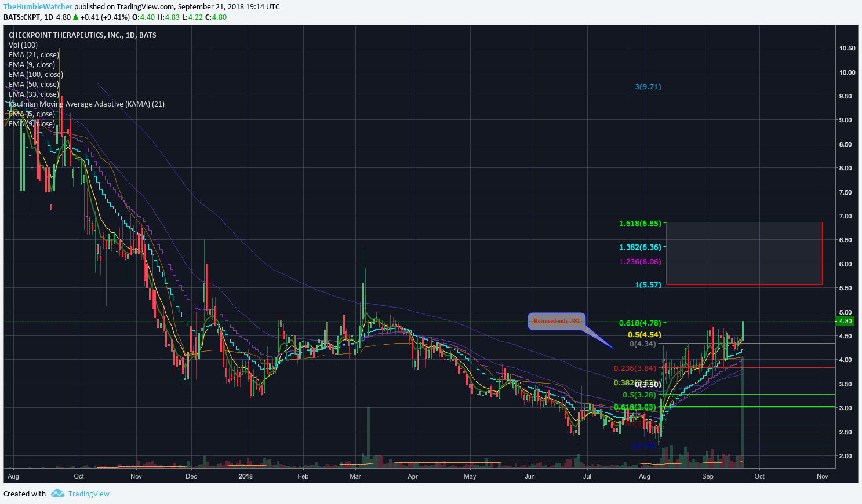Viewport: 862px width, 504px height.
Task: Click the 0.5(4.54) Fibonacci level label
Action: [x=644, y=335]
